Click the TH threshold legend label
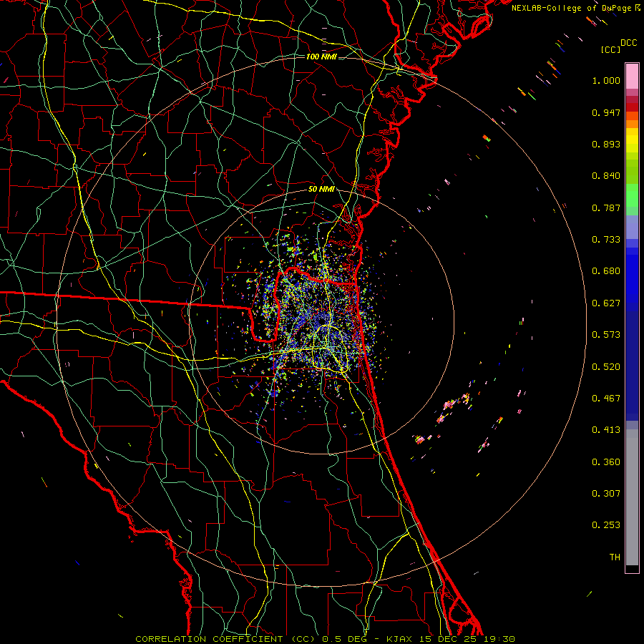Screen dimensions: 644x644 click(615, 557)
